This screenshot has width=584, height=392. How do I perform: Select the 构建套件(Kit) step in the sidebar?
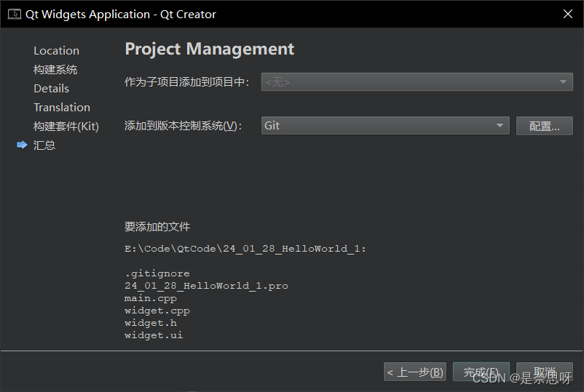coord(66,127)
